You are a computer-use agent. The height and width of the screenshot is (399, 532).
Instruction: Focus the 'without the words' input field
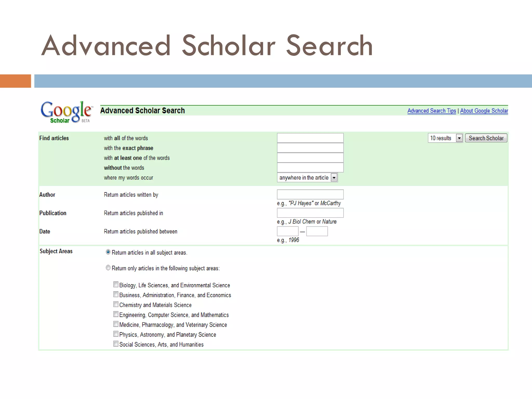click(310, 168)
